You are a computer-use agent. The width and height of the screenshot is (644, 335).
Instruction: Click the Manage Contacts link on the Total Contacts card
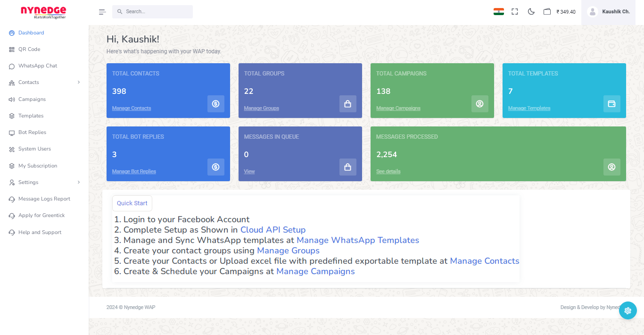(132, 108)
